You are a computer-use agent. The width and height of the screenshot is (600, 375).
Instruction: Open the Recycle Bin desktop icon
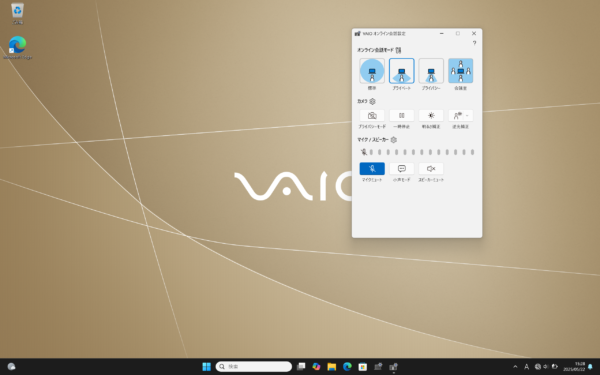pyautogui.click(x=17, y=13)
